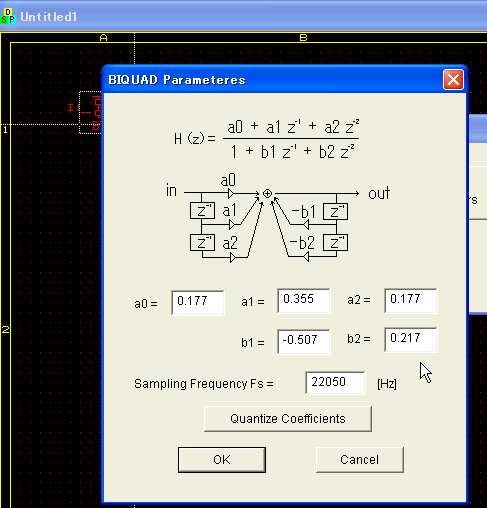
Task: Click the Sampling Frequency Fs field
Action: (x=335, y=383)
